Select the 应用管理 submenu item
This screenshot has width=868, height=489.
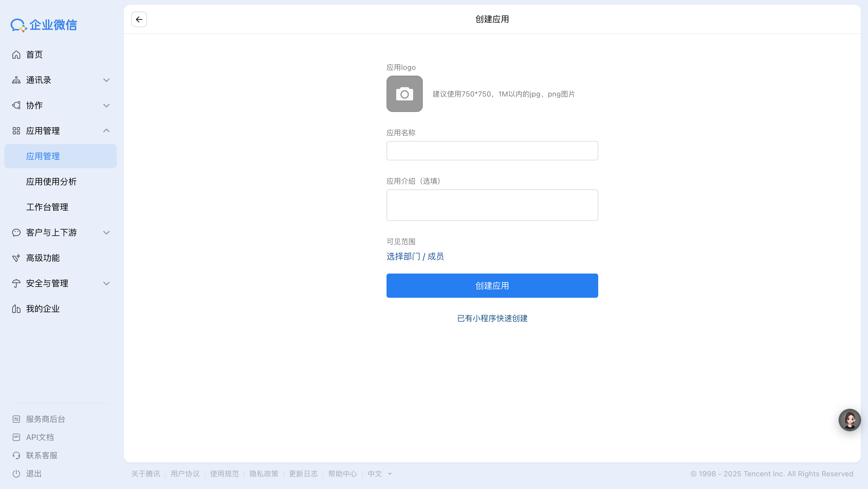click(x=60, y=156)
